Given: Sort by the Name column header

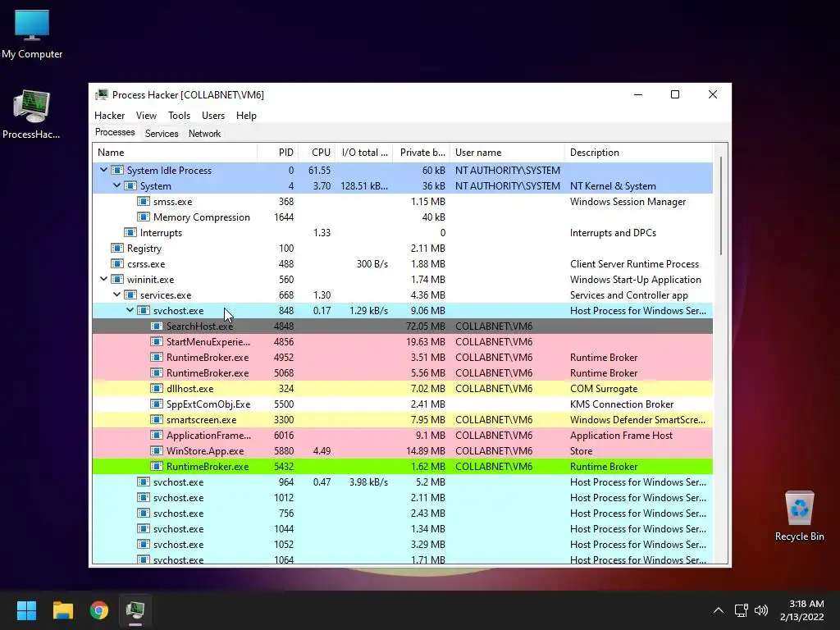Looking at the screenshot, I should [x=175, y=153].
